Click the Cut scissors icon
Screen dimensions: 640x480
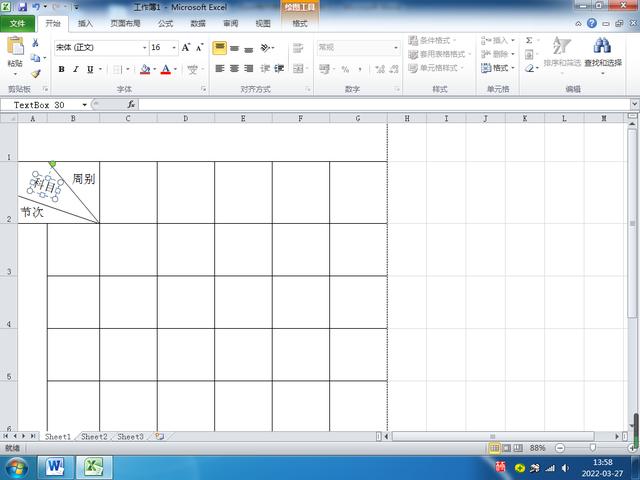tap(35, 42)
